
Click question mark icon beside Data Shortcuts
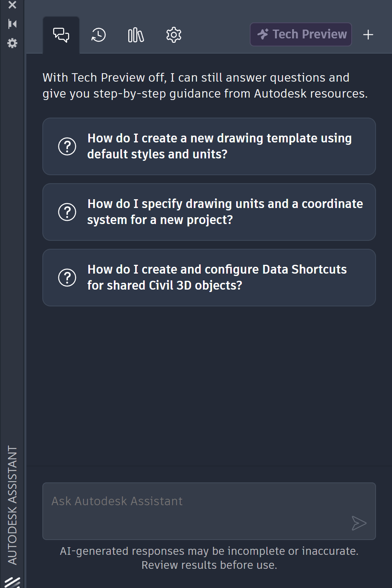[x=67, y=278]
